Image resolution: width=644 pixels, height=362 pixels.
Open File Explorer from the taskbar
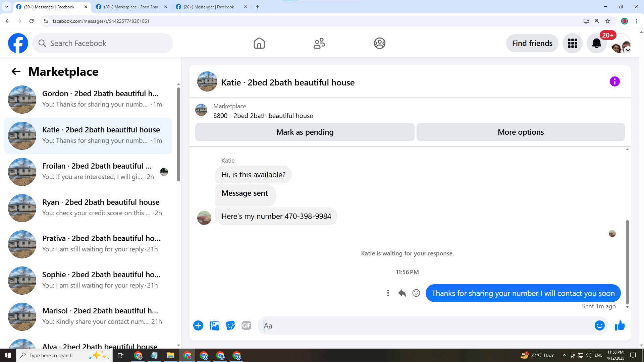[x=170, y=355]
